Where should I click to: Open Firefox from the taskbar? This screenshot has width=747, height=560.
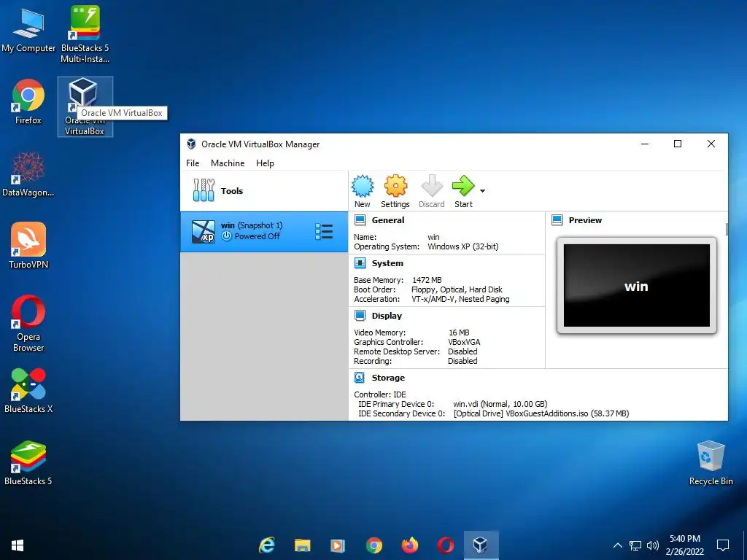(410, 545)
